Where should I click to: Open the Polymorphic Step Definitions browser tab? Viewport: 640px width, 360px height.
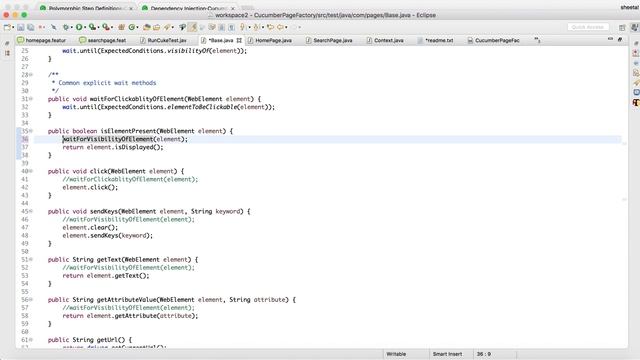87,8
